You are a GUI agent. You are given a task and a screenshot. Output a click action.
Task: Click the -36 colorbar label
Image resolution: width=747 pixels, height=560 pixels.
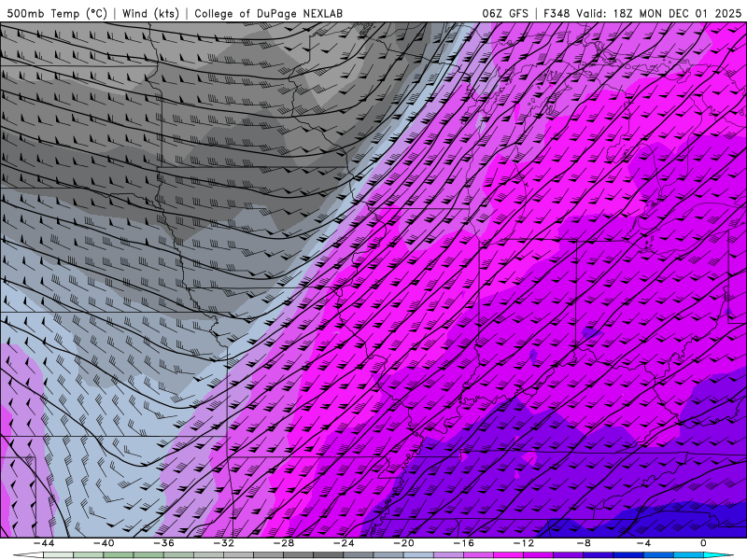click(x=163, y=543)
